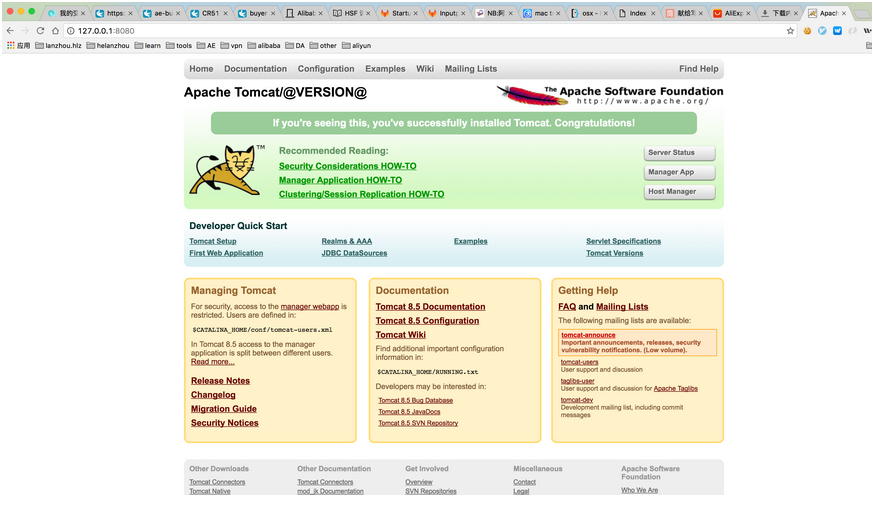Click the address bar showing 127.0.0.1:8080
Image resolution: width=873 pixels, height=506 pixels.
[429, 31]
